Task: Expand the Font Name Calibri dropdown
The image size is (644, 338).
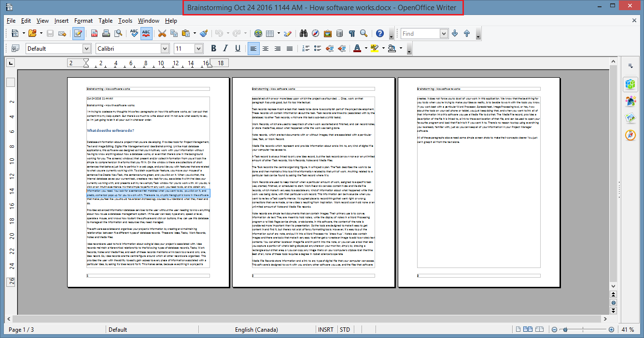Action: click(x=165, y=48)
